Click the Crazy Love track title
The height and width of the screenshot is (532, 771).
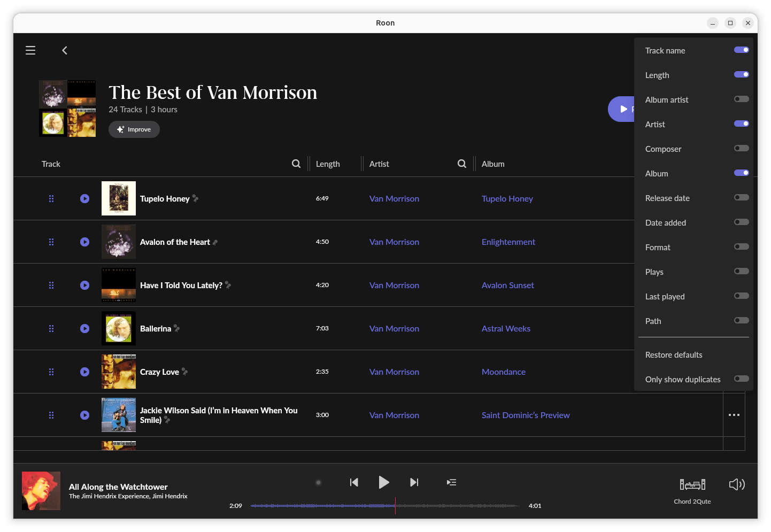pyautogui.click(x=159, y=372)
